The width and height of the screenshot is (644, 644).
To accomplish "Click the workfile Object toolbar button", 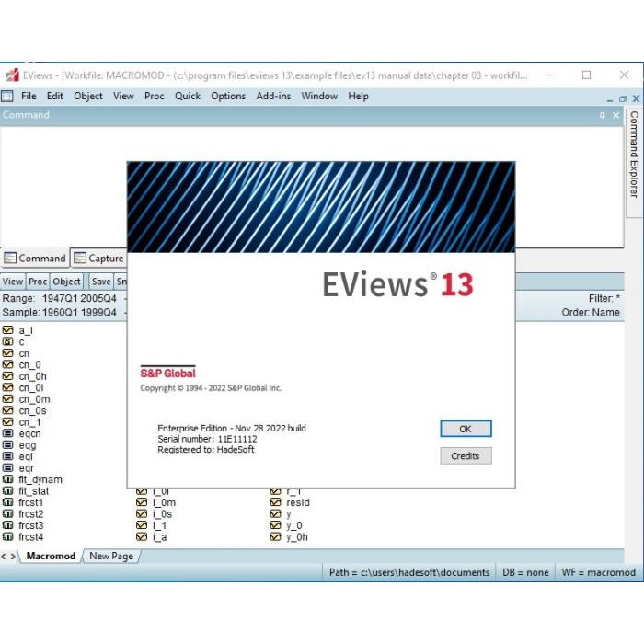I will 66,282.
